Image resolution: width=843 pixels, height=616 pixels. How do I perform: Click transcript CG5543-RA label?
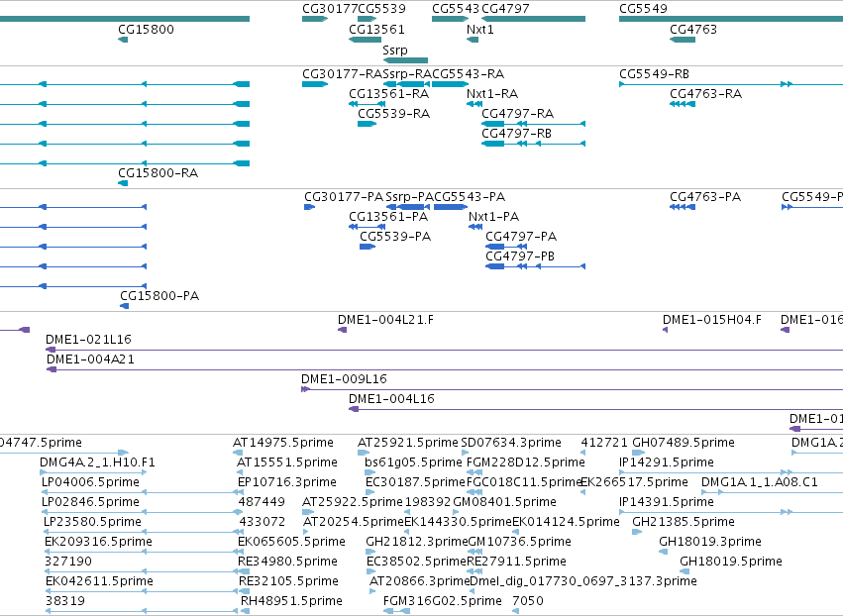pyautogui.click(x=469, y=73)
